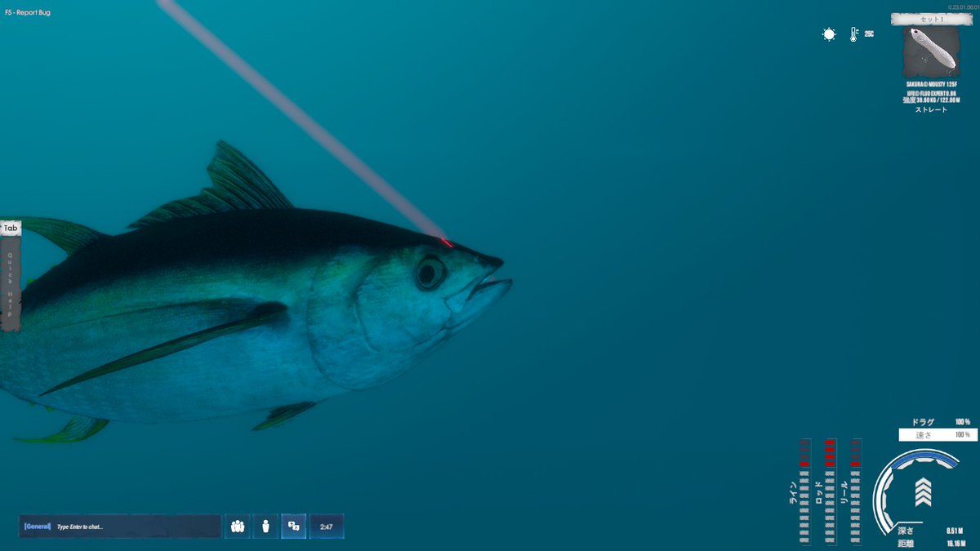Click the リール stress gauge
This screenshot has height=551, width=980.
pyautogui.click(x=856, y=491)
